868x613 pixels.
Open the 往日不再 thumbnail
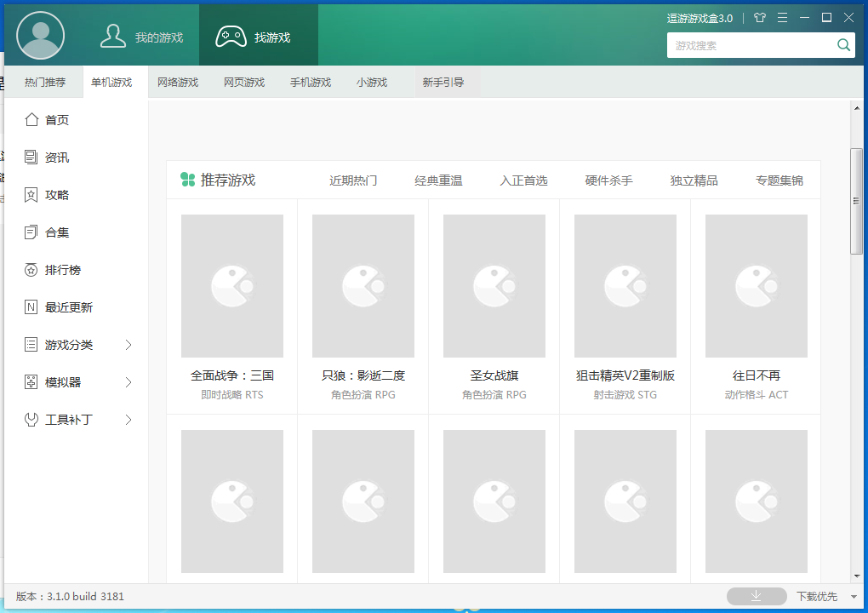(757, 286)
